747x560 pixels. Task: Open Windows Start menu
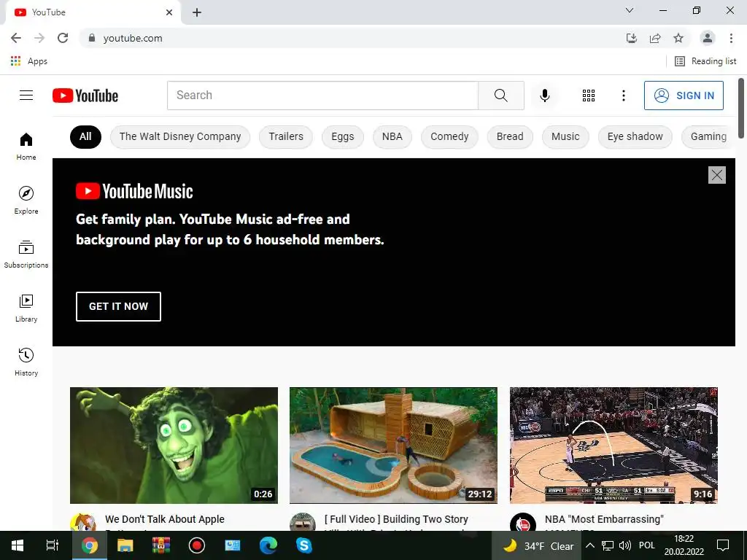tap(18, 545)
